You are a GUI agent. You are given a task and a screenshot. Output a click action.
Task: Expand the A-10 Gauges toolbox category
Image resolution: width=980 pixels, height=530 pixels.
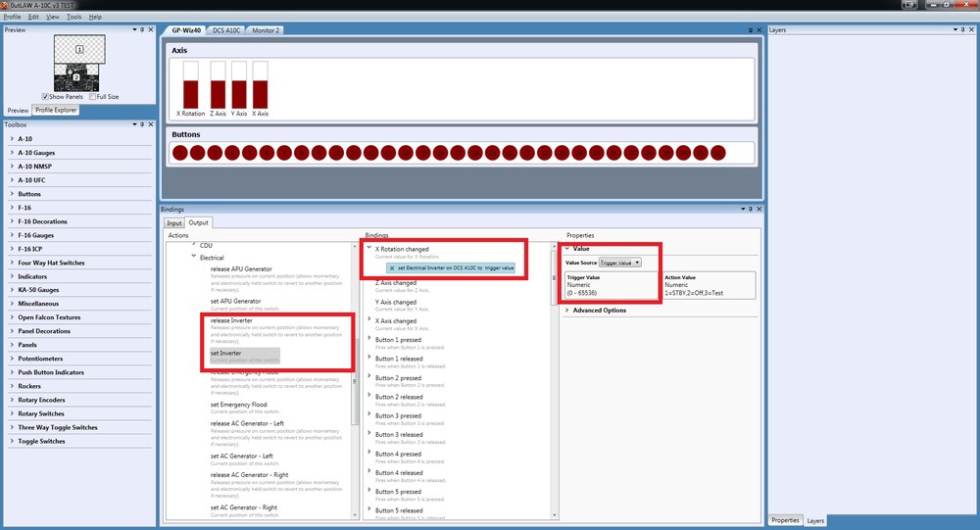pos(12,153)
